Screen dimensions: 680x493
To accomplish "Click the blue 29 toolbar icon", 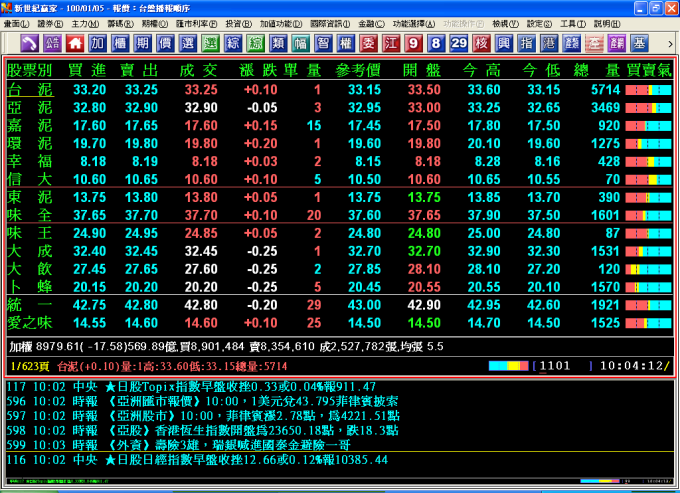I will point(458,43).
